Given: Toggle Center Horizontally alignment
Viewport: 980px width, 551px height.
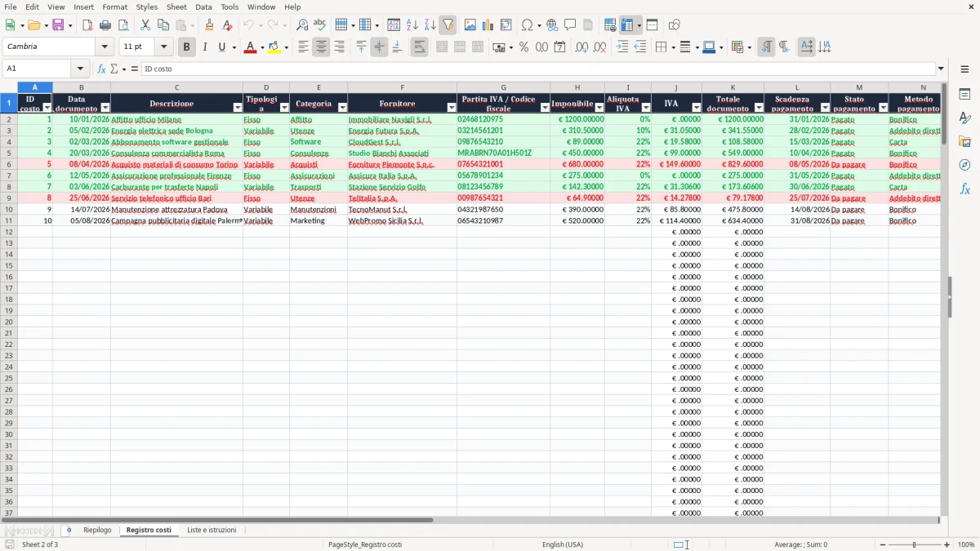Looking at the screenshot, I should [321, 47].
